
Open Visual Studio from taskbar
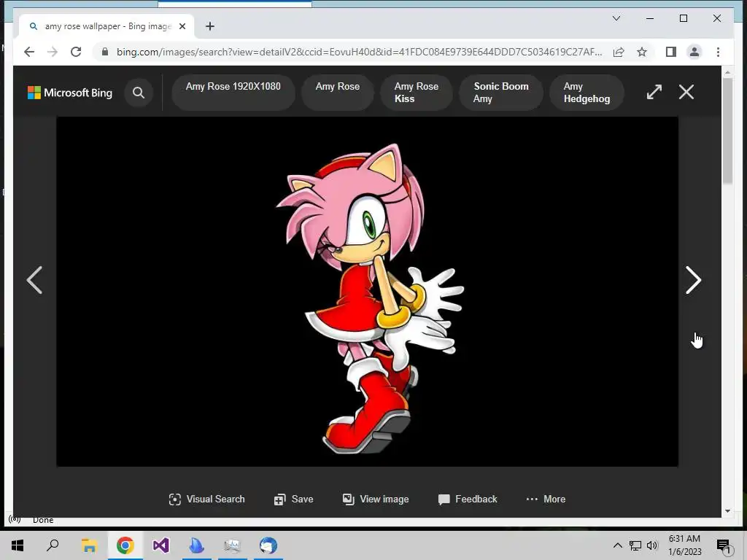tap(161, 545)
